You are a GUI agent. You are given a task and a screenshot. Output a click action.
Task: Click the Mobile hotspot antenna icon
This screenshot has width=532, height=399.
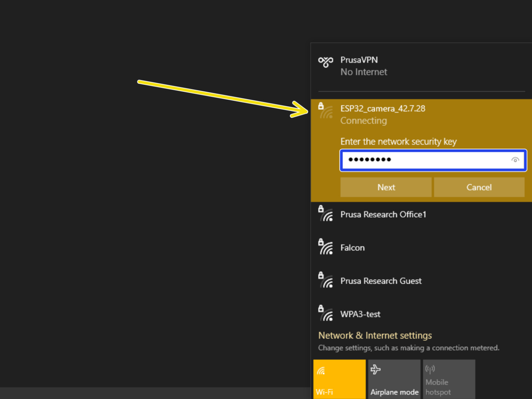pyautogui.click(x=430, y=370)
